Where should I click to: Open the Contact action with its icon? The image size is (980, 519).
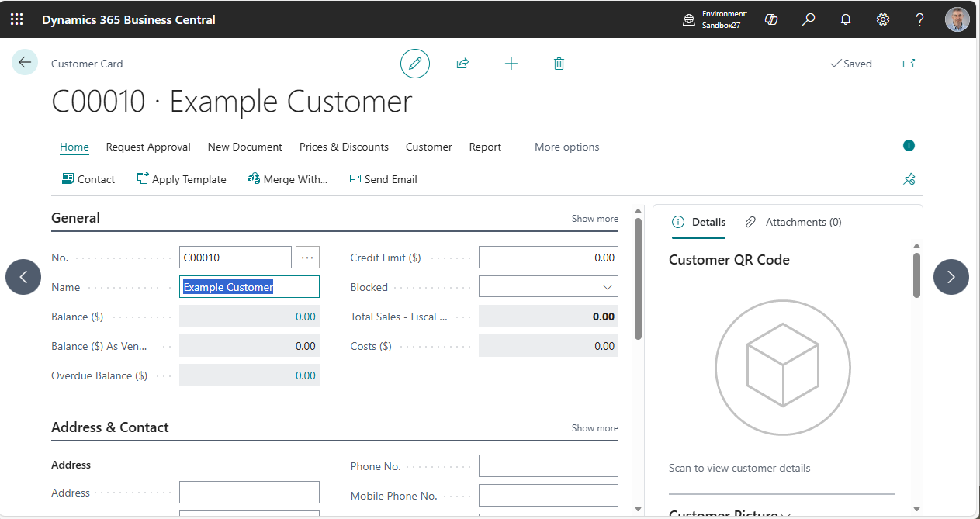(x=67, y=178)
